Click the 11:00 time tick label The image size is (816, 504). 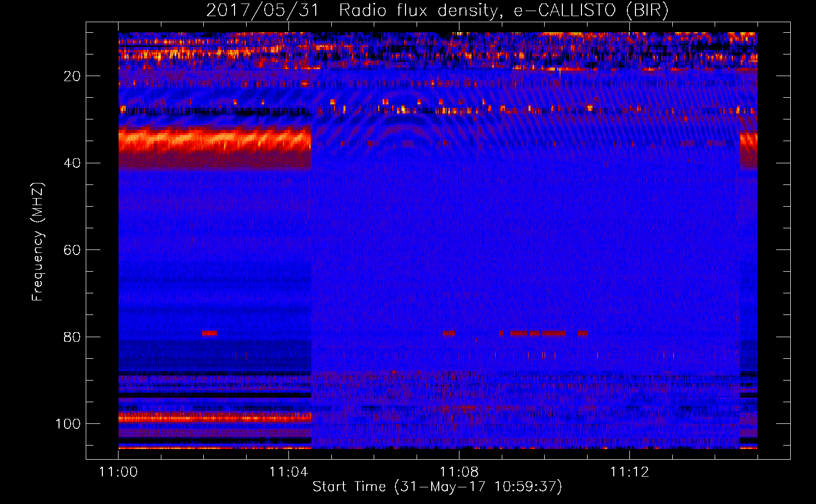(x=119, y=472)
